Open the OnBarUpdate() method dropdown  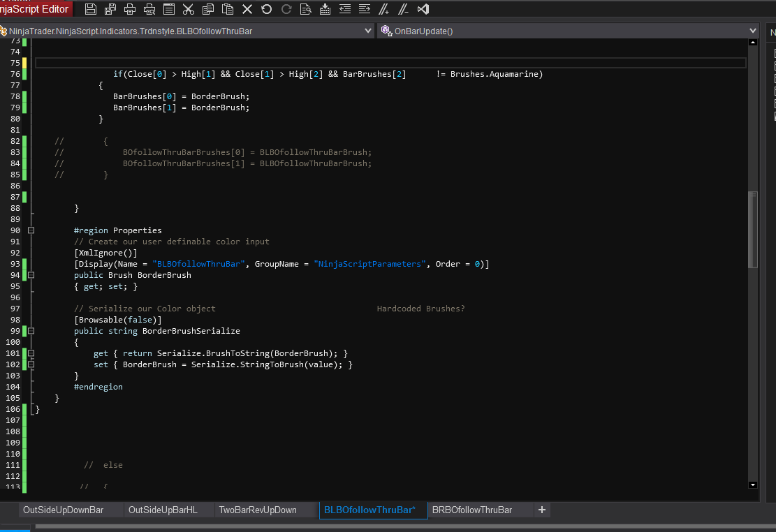(752, 31)
